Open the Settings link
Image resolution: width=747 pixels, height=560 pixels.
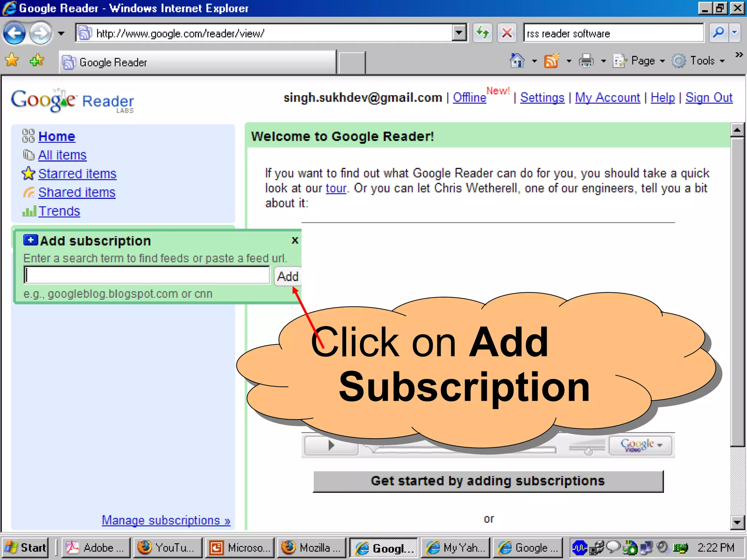542,97
